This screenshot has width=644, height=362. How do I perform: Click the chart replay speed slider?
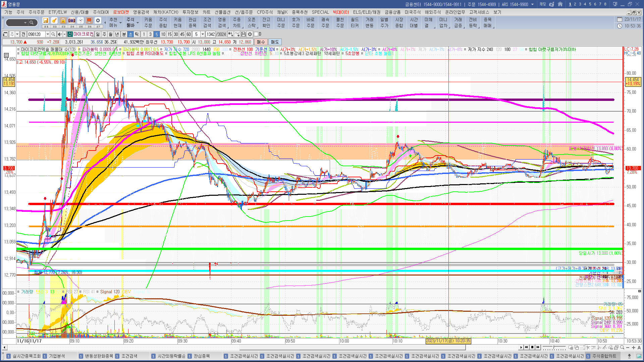pyautogui.click(x=553, y=347)
